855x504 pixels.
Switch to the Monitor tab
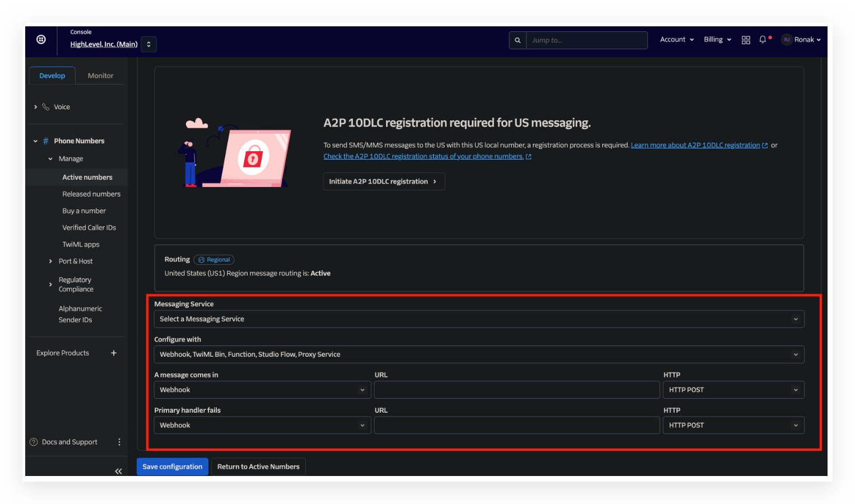(100, 76)
